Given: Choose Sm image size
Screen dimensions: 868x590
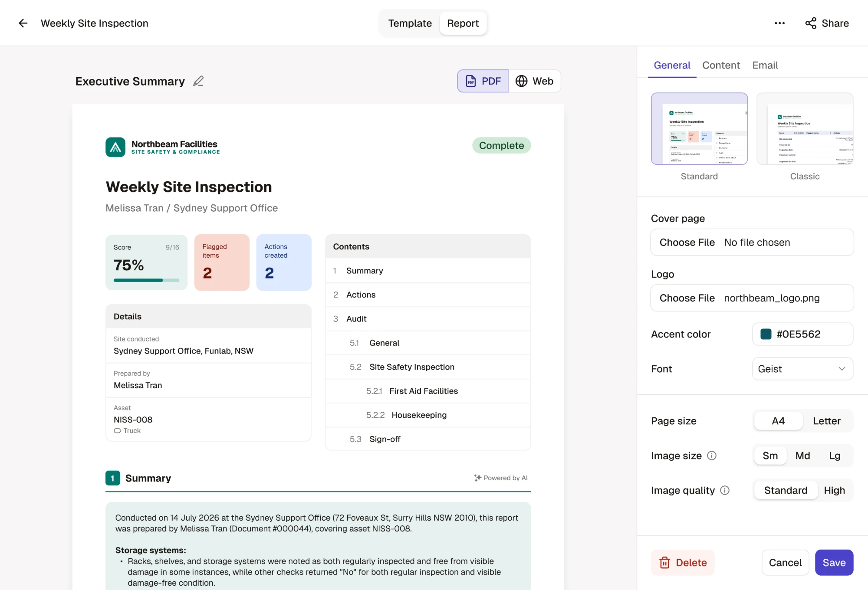Looking at the screenshot, I should coord(770,456).
